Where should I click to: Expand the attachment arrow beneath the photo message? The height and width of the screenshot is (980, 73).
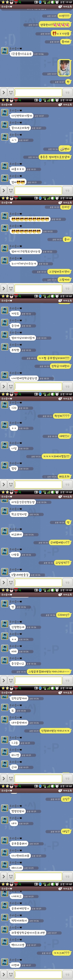3,92
